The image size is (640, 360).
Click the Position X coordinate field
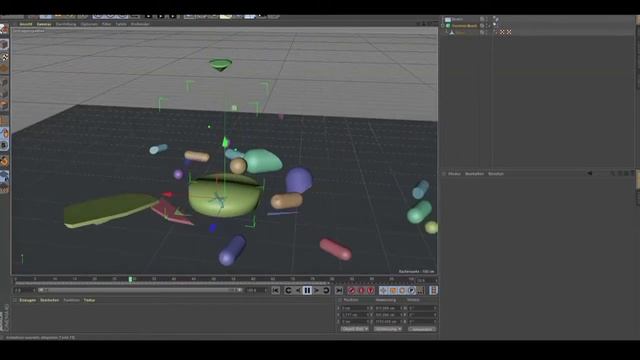354,308
